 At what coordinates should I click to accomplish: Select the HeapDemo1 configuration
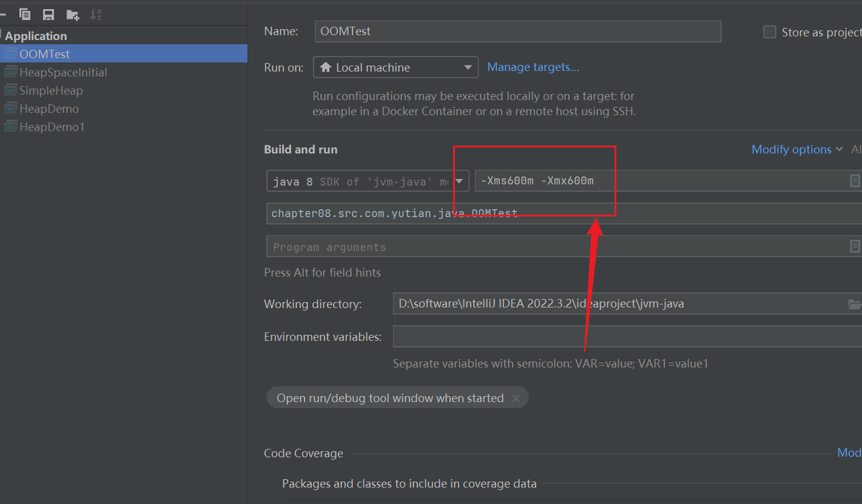(x=52, y=127)
